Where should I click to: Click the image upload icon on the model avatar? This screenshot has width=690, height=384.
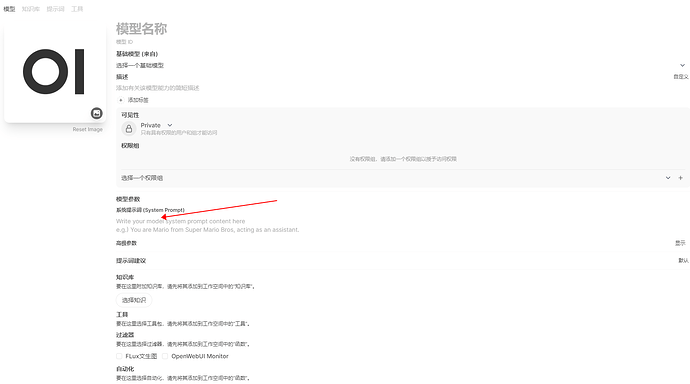click(97, 113)
